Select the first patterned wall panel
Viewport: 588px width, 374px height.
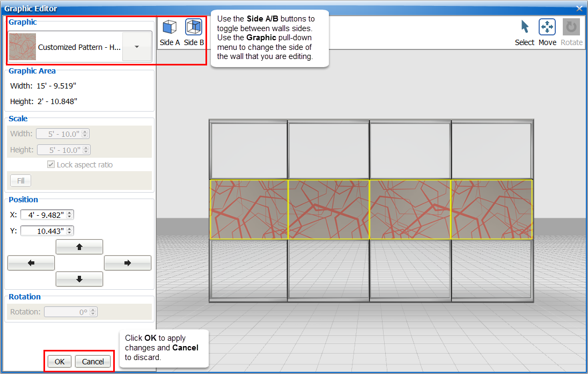(x=249, y=209)
